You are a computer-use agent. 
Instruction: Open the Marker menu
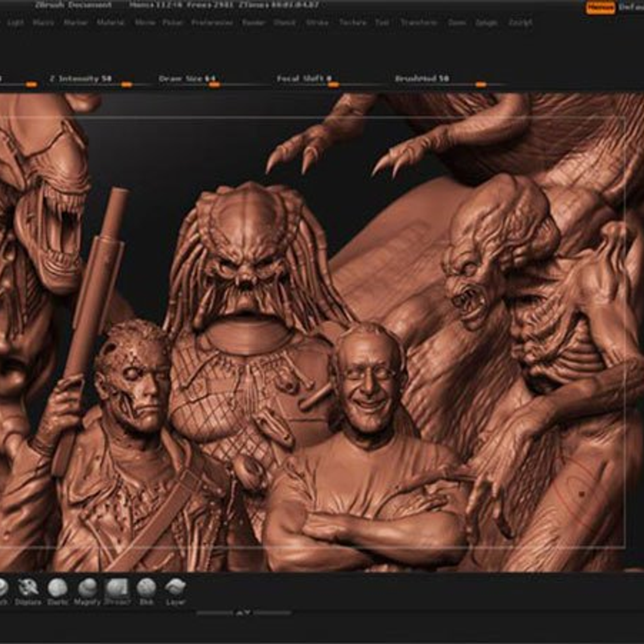76,23
